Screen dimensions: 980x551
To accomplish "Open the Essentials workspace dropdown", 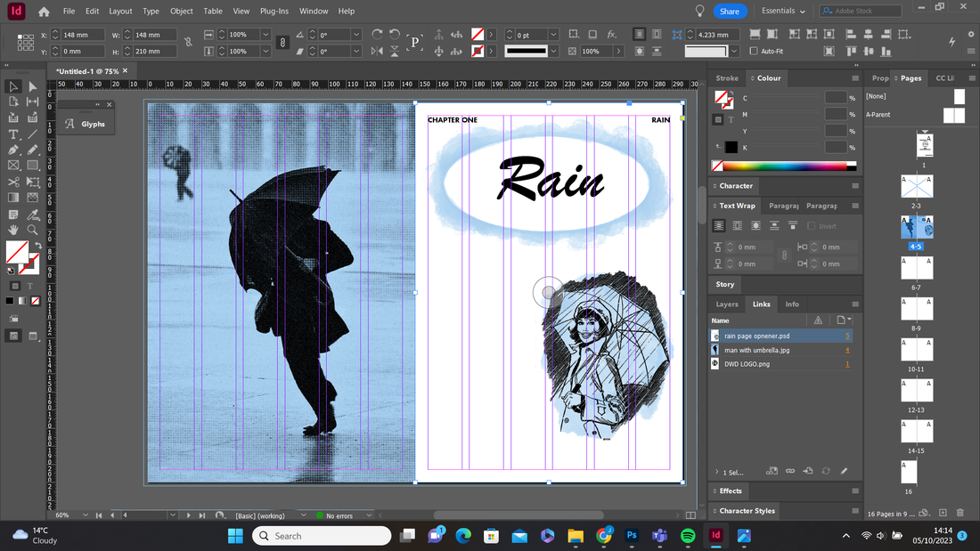I will pyautogui.click(x=783, y=12).
